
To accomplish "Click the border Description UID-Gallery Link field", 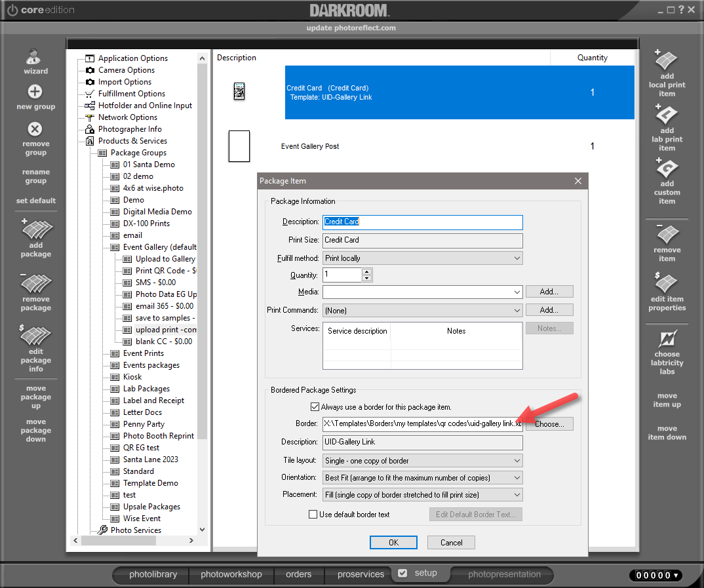I will point(423,442).
